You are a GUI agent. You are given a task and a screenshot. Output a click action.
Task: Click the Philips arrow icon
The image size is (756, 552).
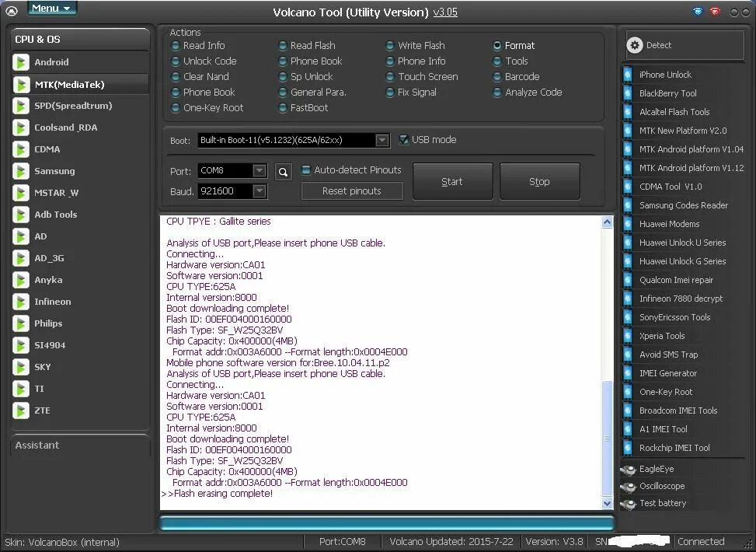[x=21, y=323]
